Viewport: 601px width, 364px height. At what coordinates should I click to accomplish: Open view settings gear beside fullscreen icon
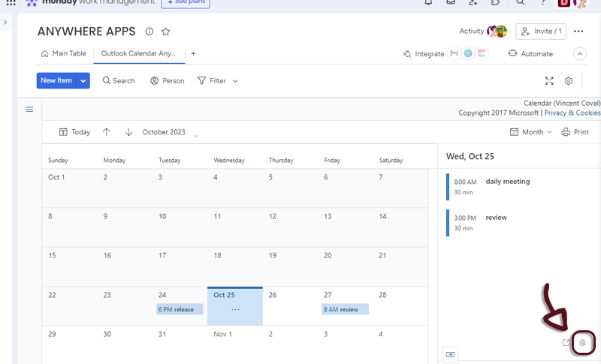569,81
